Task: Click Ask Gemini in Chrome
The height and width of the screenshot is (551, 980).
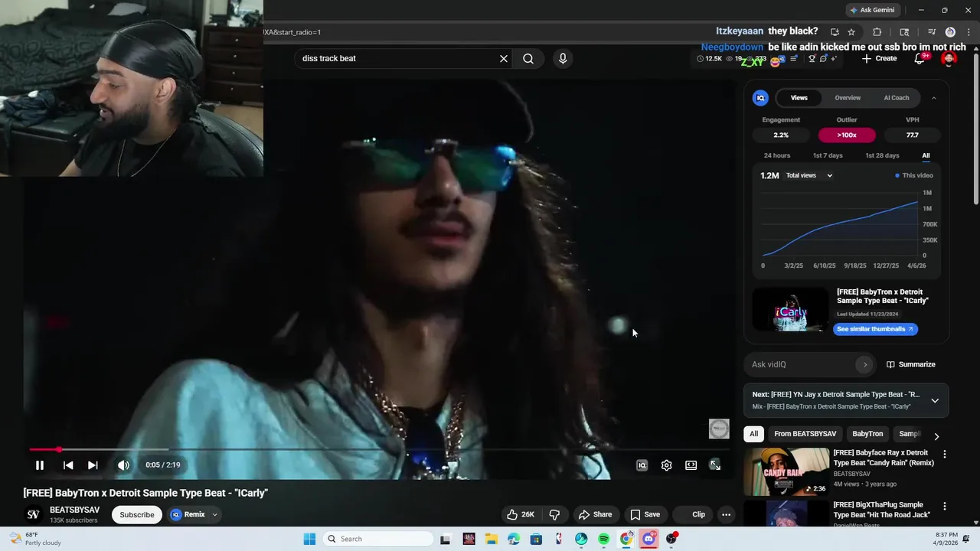Action: (x=871, y=10)
